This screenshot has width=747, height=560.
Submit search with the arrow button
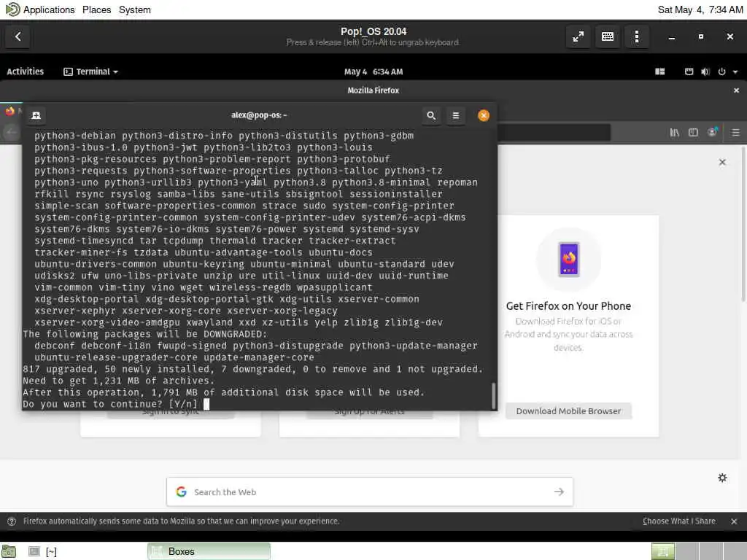click(559, 492)
